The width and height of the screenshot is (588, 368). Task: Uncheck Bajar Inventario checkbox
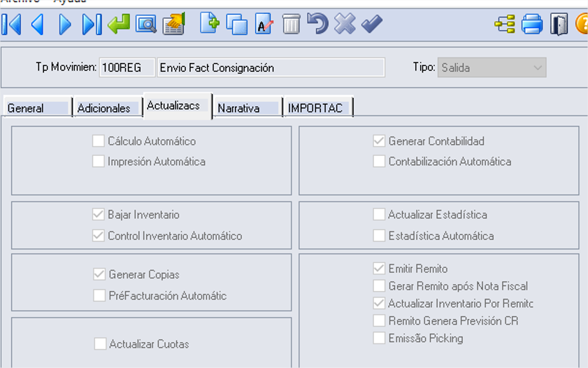point(99,215)
